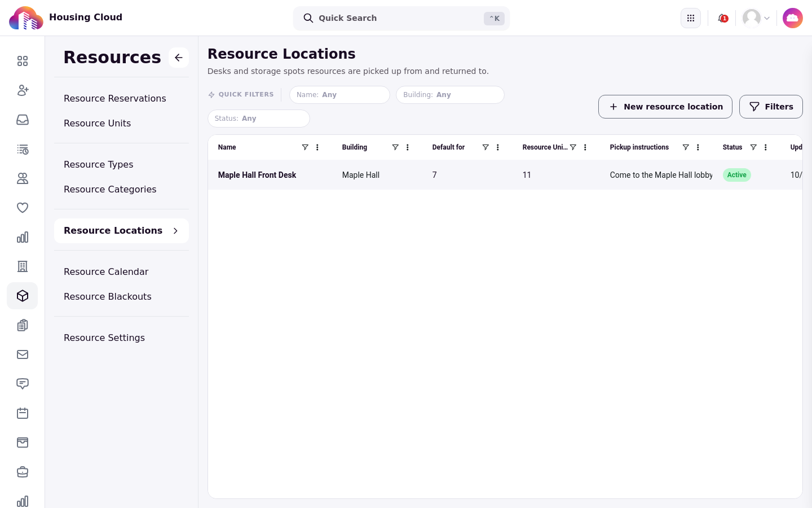Open the calendar icon in sidebar
This screenshot has height=508, width=812.
pos(23,413)
